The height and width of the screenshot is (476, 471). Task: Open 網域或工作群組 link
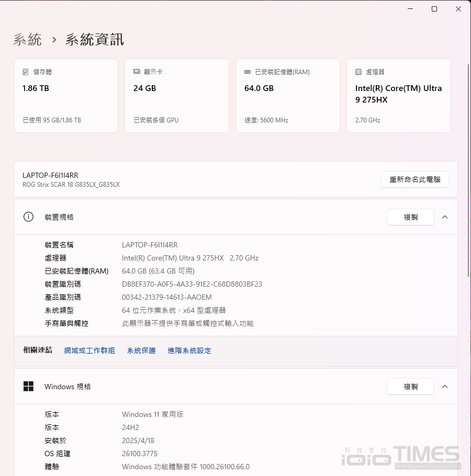(89, 350)
